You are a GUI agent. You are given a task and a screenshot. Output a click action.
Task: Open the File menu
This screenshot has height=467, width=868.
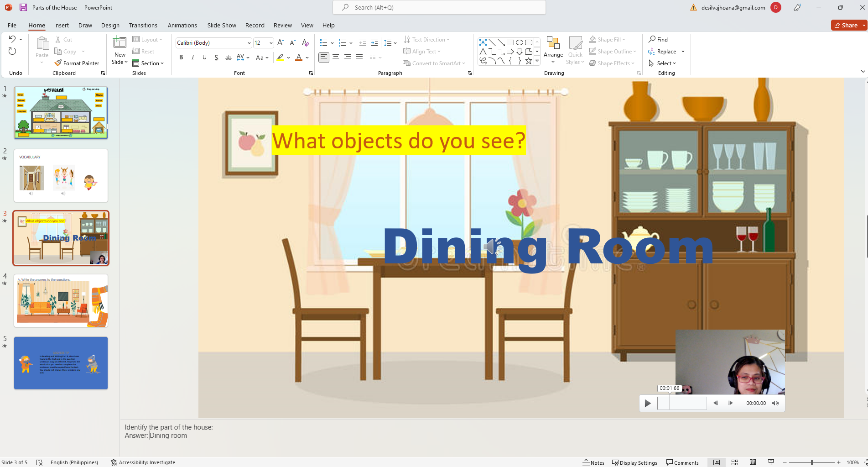[12, 25]
